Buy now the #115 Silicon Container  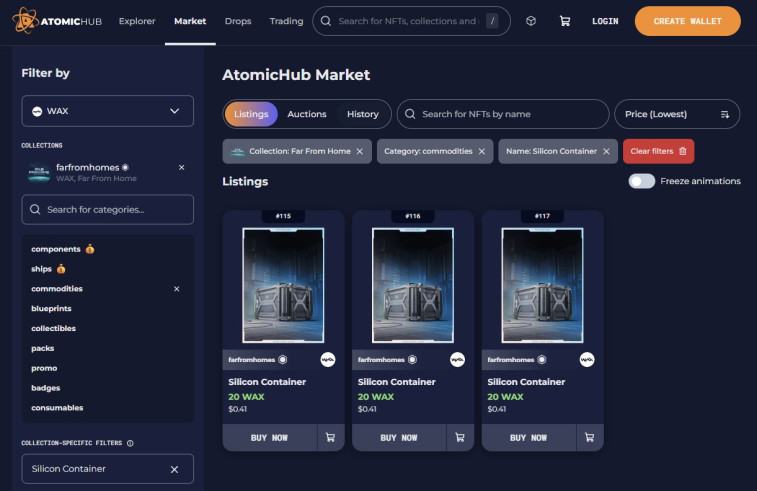pos(269,438)
